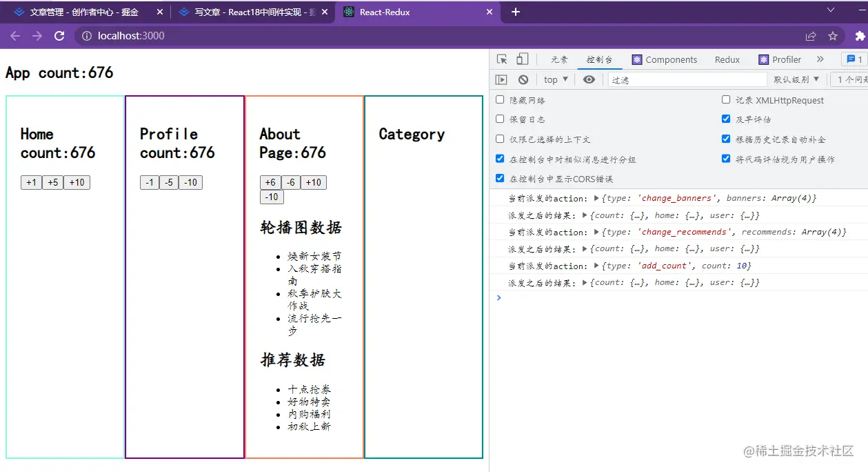The height and width of the screenshot is (472, 868).
Task: Click Profile -10 button
Action: pyautogui.click(x=190, y=182)
